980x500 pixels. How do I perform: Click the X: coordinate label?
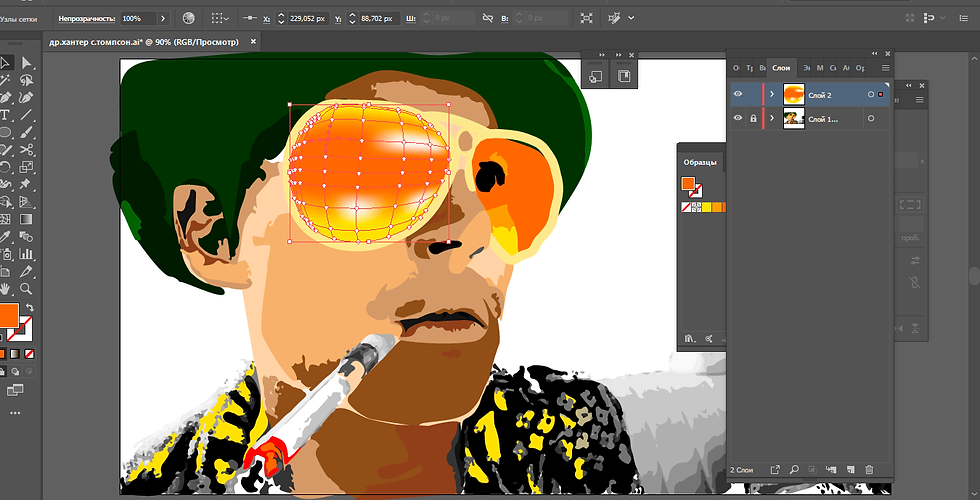267,19
